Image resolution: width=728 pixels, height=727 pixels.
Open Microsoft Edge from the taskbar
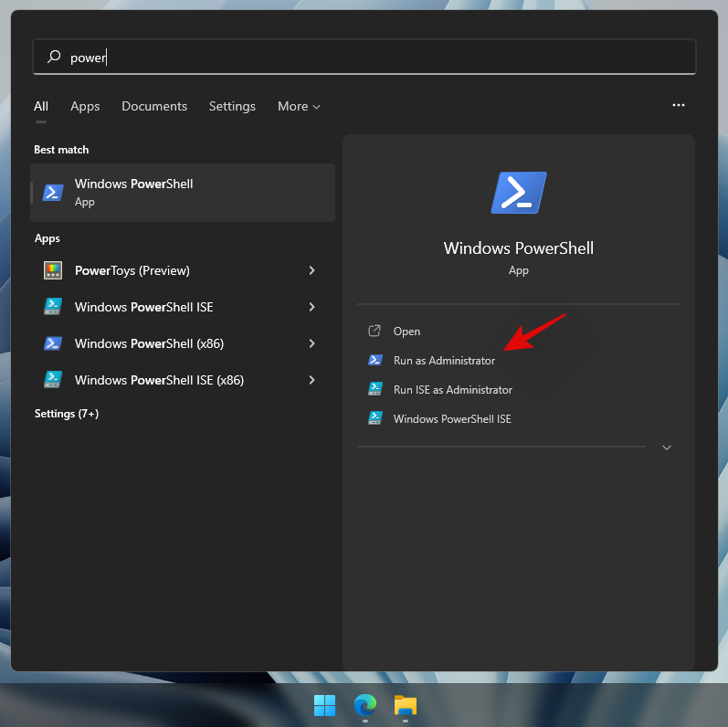(x=364, y=705)
